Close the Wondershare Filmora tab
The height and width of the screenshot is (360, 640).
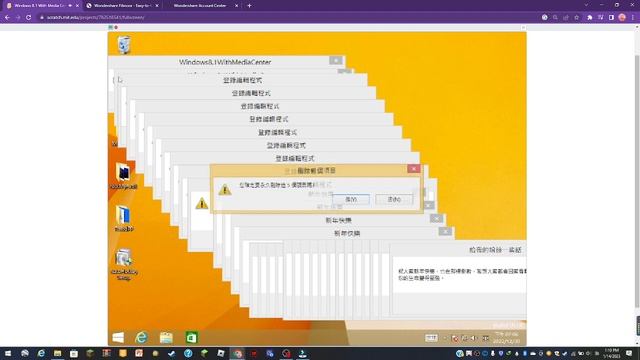[157, 6]
